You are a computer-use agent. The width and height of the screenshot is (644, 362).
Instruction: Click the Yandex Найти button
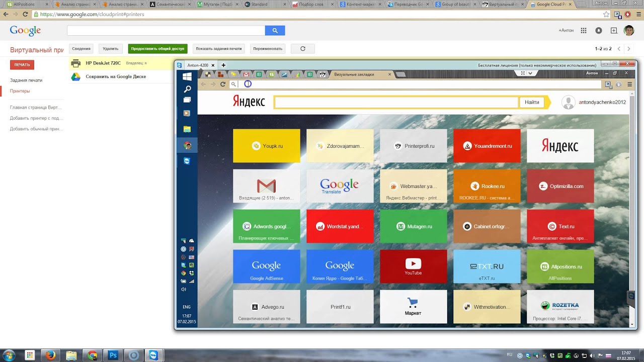[x=532, y=102]
